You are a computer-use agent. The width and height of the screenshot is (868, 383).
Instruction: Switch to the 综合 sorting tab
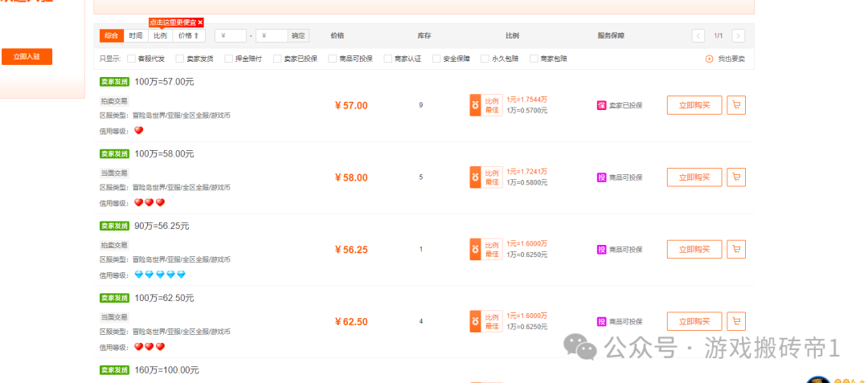point(112,36)
